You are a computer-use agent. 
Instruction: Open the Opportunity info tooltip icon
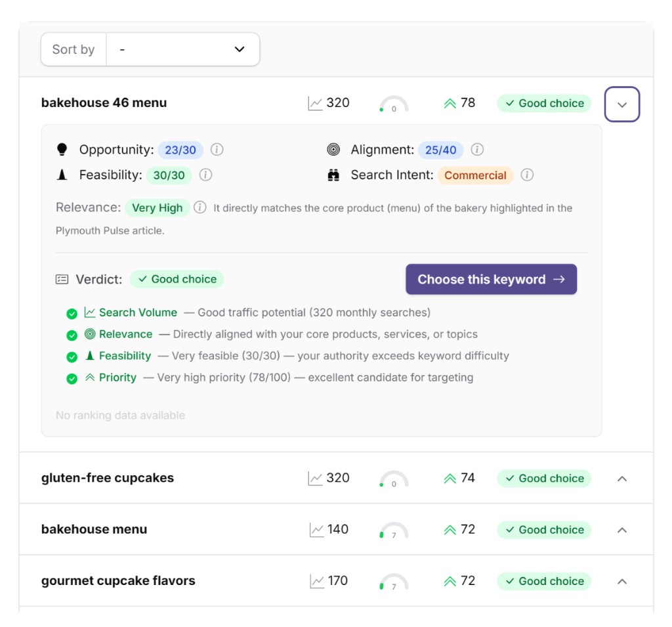(217, 149)
